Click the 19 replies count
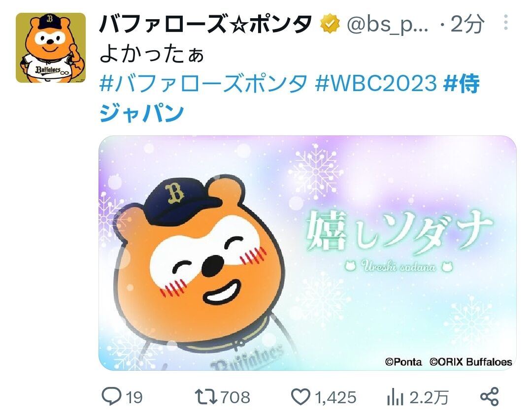The width and height of the screenshot is (532, 416). coord(134,397)
